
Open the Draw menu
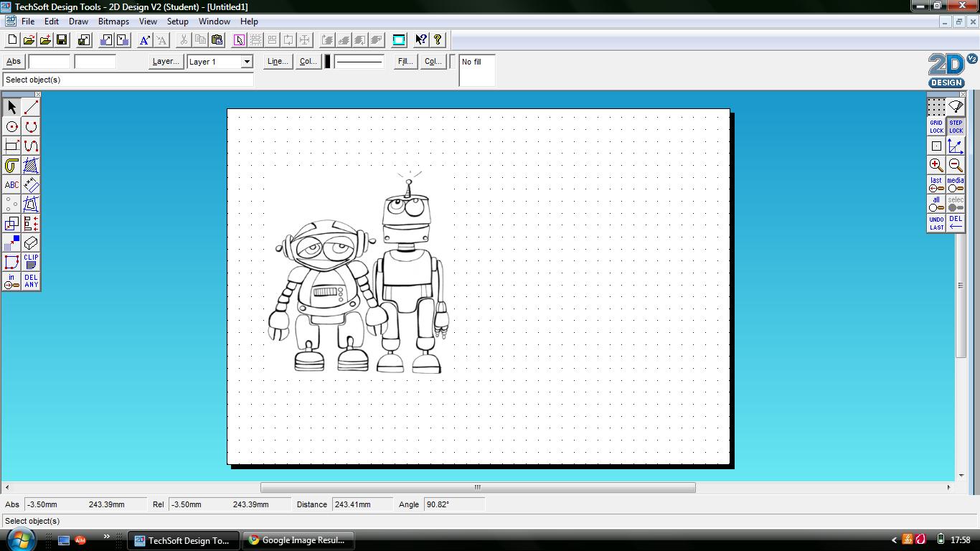(x=78, y=21)
